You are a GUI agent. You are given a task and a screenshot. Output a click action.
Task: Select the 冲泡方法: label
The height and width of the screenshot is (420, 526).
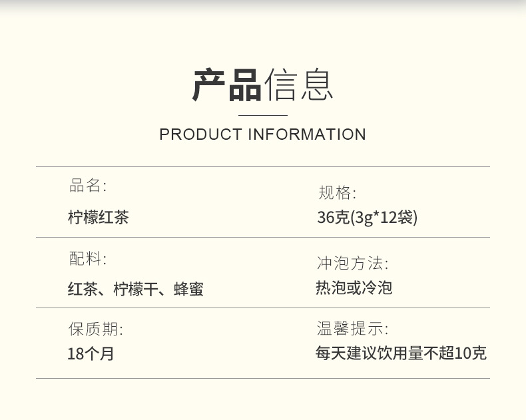[353, 263]
